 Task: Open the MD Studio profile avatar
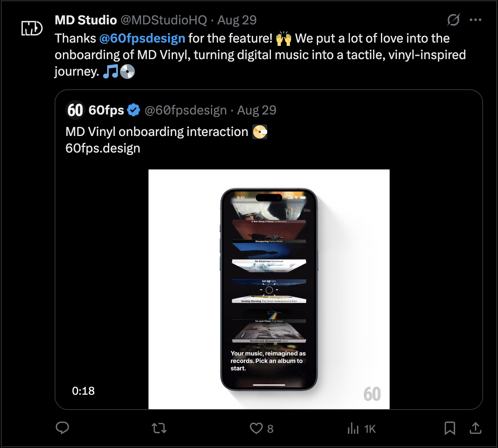(x=32, y=29)
